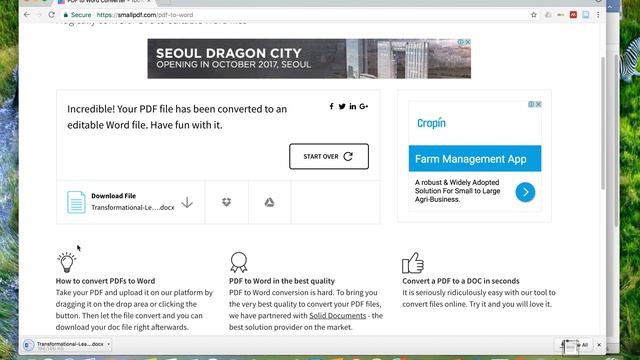Image resolution: width=640 pixels, height=360 pixels.
Task: Click 'PDF to Word in the best quality' heading
Action: pyautogui.click(x=282, y=281)
